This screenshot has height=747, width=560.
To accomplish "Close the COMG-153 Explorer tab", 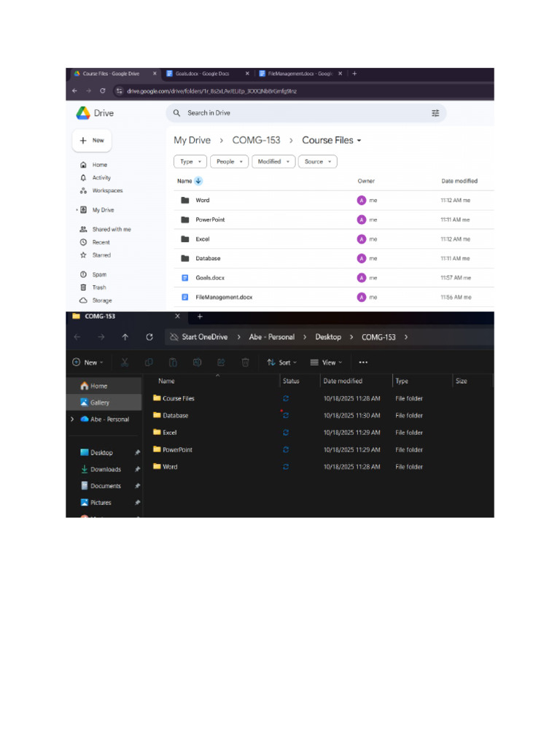I will point(177,317).
